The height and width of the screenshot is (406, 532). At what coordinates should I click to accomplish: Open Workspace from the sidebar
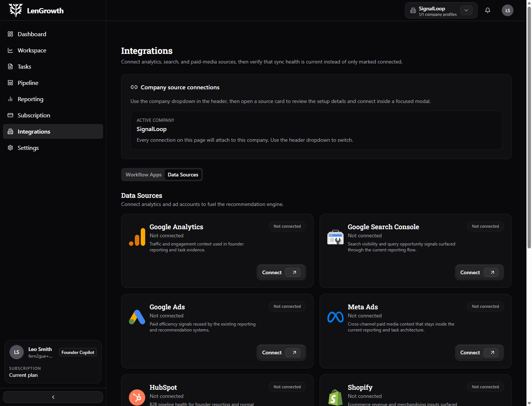(x=53, y=50)
